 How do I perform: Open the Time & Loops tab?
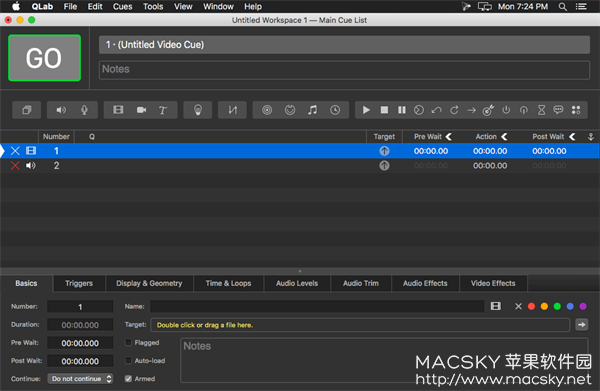coord(228,283)
